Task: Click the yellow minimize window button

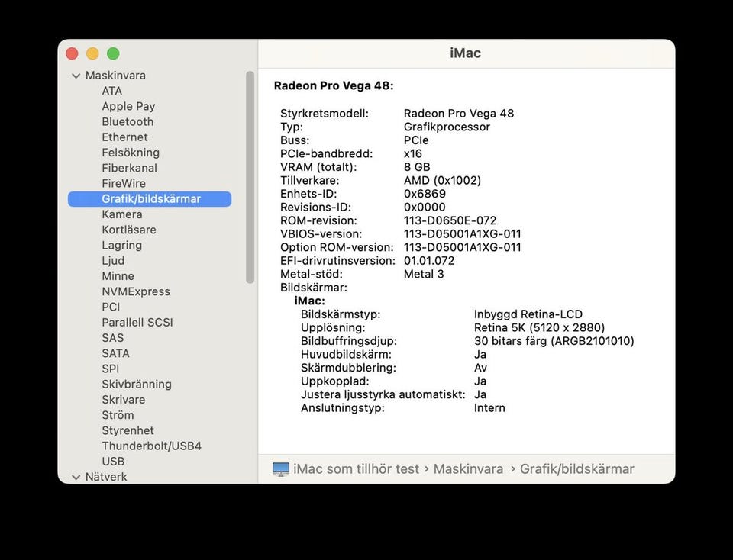Action: tap(92, 53)
